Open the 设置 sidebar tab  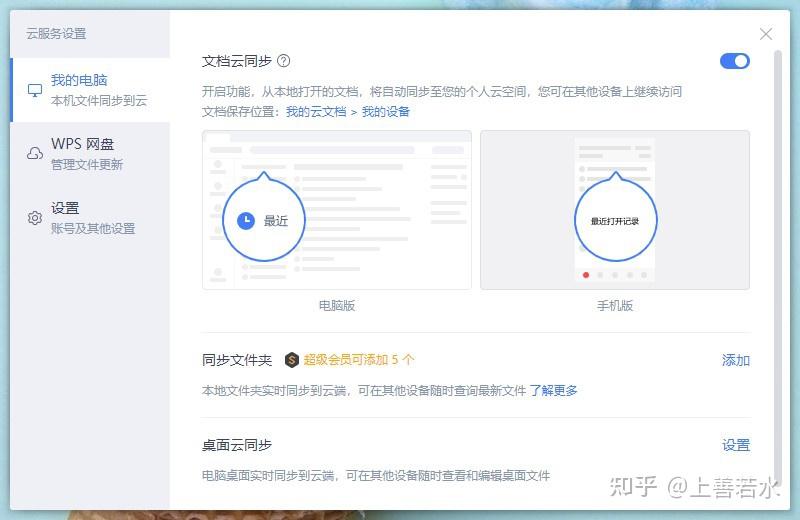(x=90, y=218)
